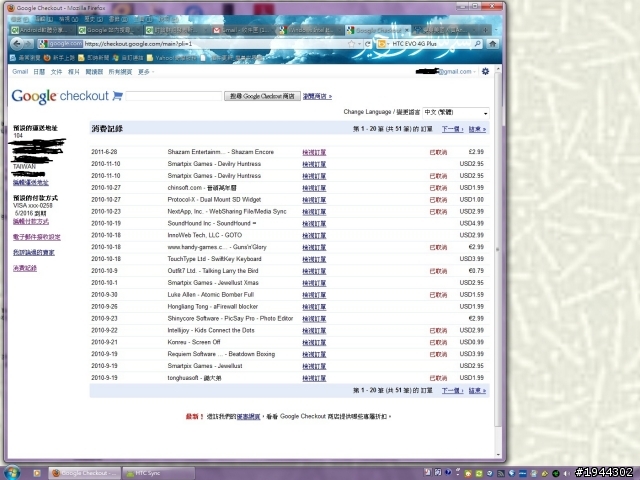The height and width of the screenshot is (480, 640).
Task: Click the search magnifier in search box
Action: click(477, 43)
